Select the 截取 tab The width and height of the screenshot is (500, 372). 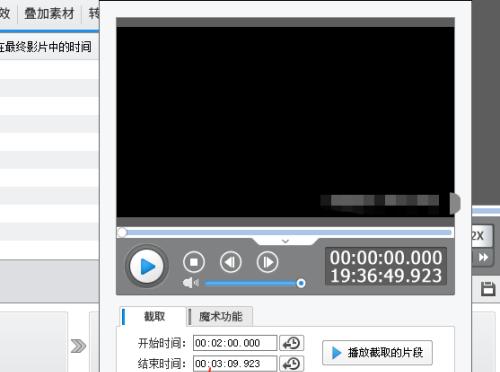[x=153, y=316]
